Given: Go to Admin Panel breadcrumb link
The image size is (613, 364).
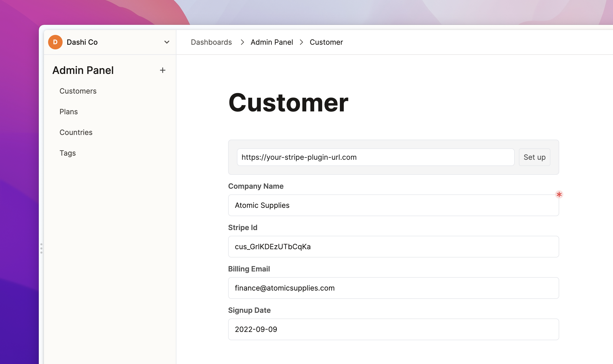Looking at the screenshot, I should 272,42.
